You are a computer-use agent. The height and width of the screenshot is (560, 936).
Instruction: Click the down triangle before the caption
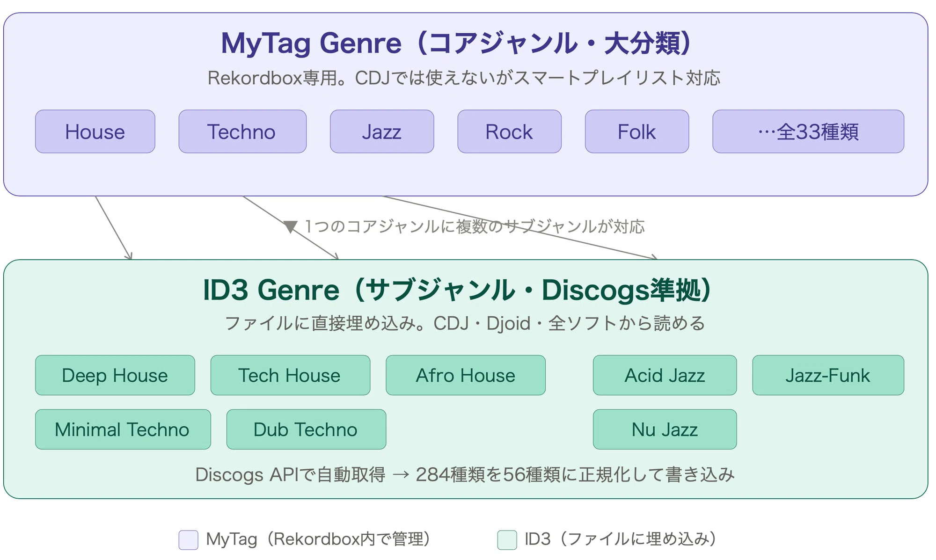pyautogui.click(x=291, y=226)
